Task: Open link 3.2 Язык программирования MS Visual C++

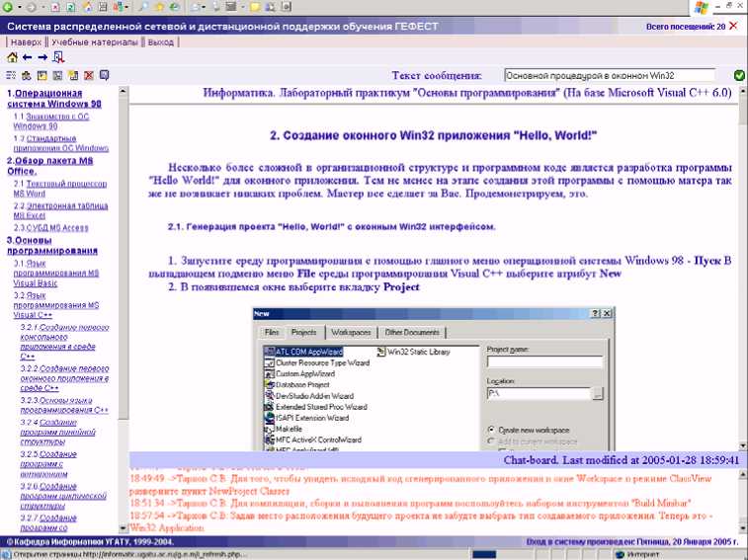Action: (55, 305)
